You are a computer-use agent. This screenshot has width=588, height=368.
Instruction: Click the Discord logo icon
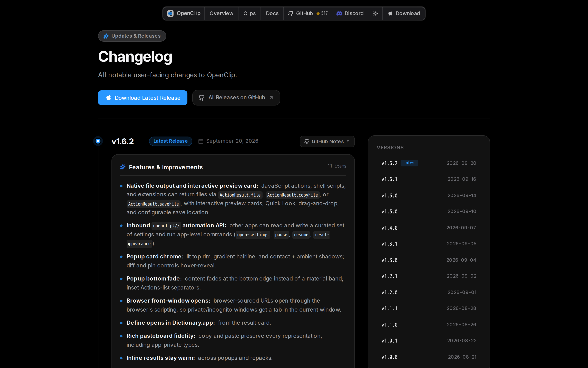[x=339, y=13]
